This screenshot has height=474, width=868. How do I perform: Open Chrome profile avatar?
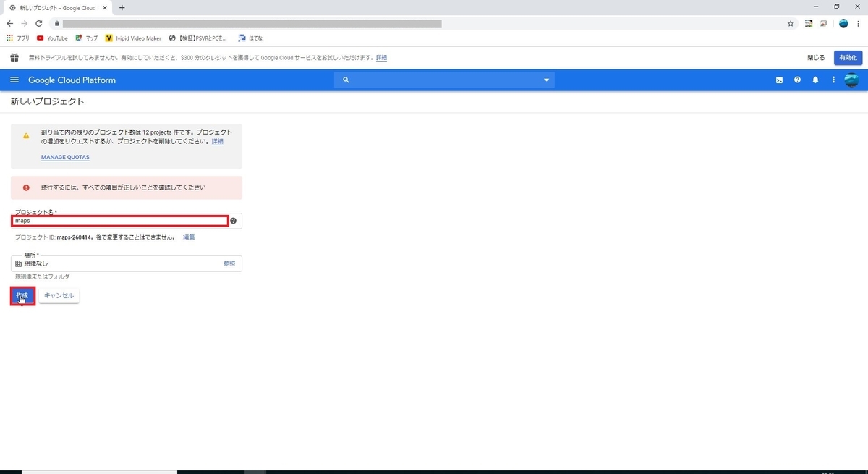(843, 23)
